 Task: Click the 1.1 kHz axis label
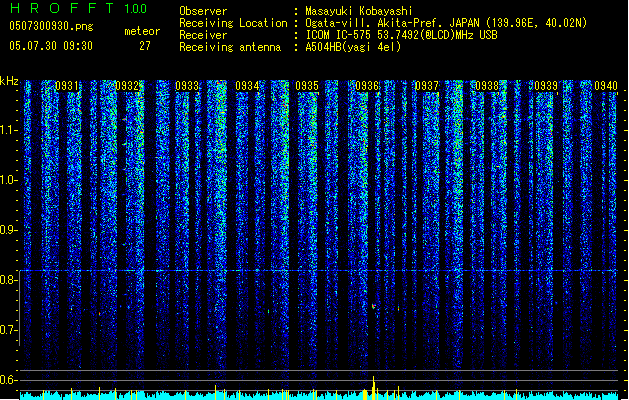click(9, 130)
